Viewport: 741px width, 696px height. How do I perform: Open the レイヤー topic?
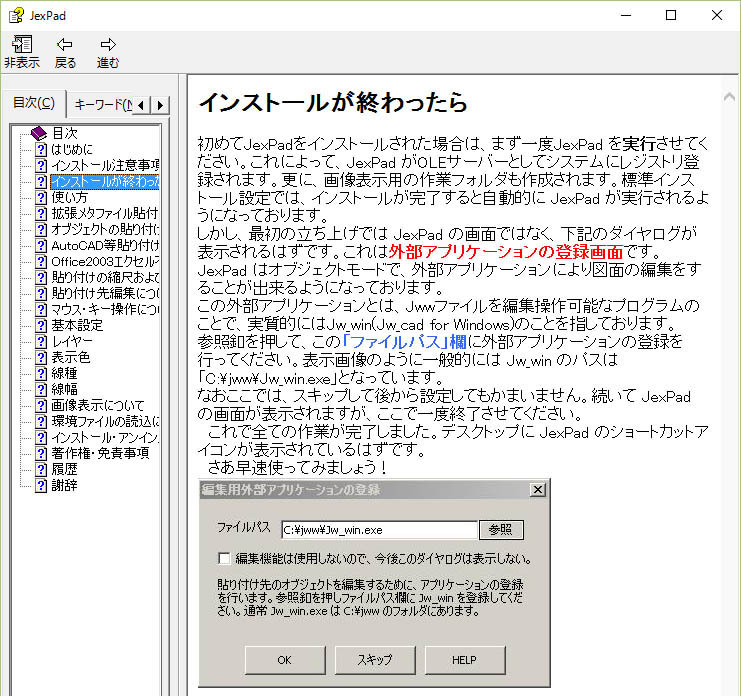pos(72,342)
